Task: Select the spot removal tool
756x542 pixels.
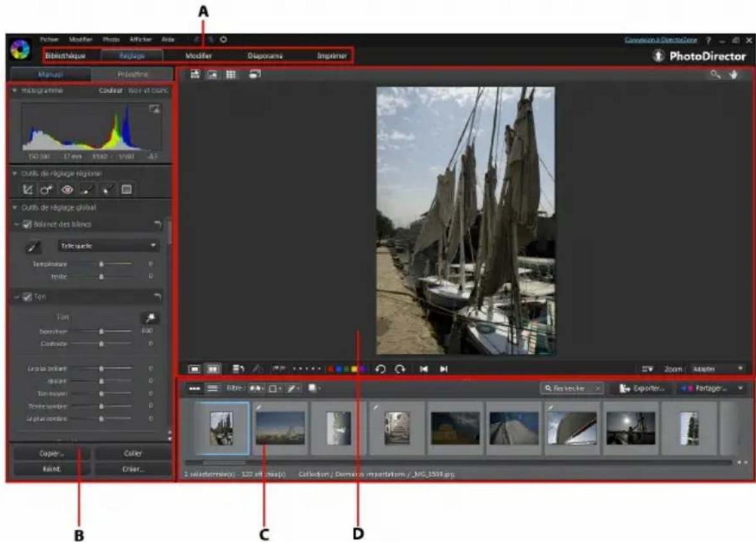Action: tap(46, 189)
